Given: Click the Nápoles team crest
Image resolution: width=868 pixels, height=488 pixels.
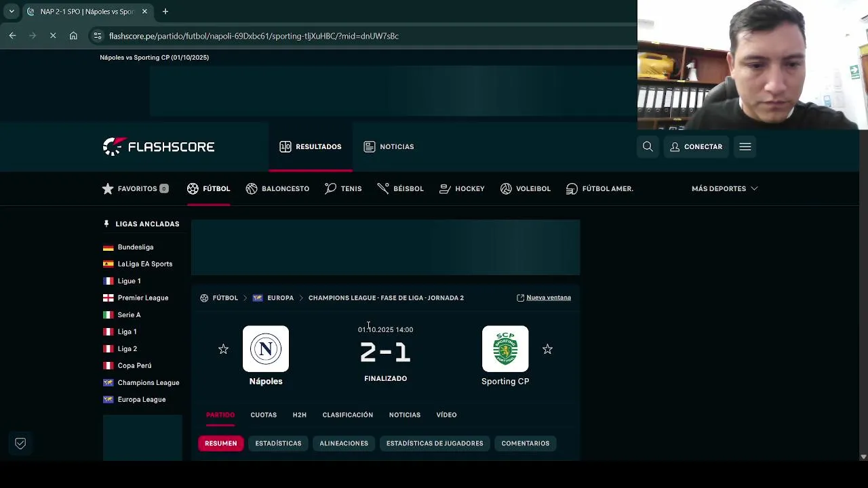Looking at the screenshot, I should click(x=266, y=349).
